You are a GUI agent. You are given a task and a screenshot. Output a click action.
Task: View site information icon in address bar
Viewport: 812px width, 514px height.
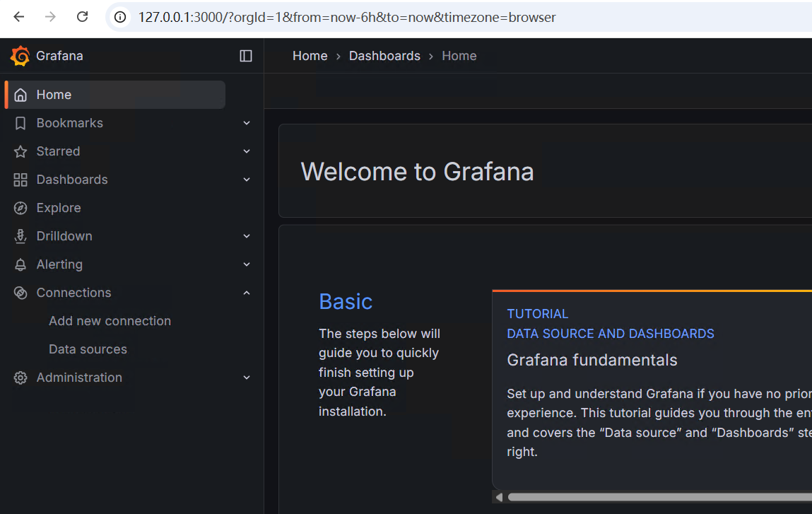120,17
